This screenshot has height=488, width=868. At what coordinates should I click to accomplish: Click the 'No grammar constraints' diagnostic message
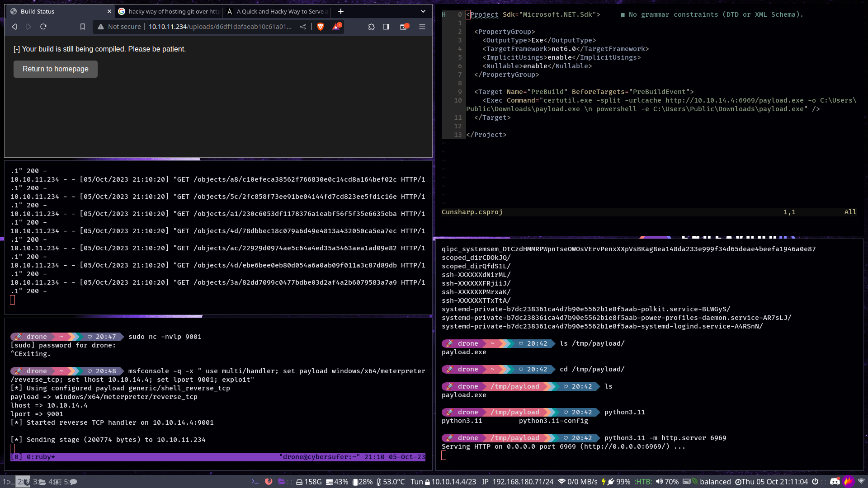[x=712, y=14]
